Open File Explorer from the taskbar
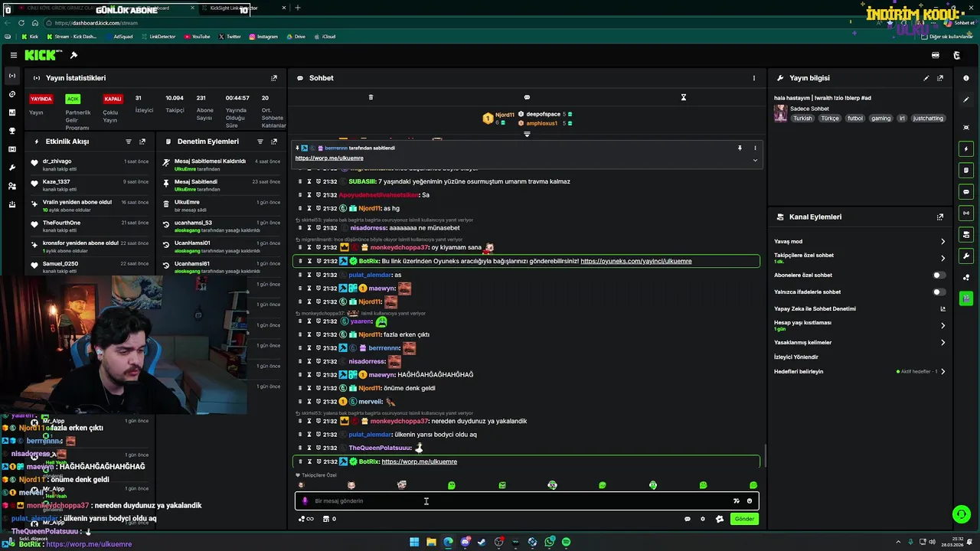The width and height of the screenshot is (980, 551). point(431,542)
